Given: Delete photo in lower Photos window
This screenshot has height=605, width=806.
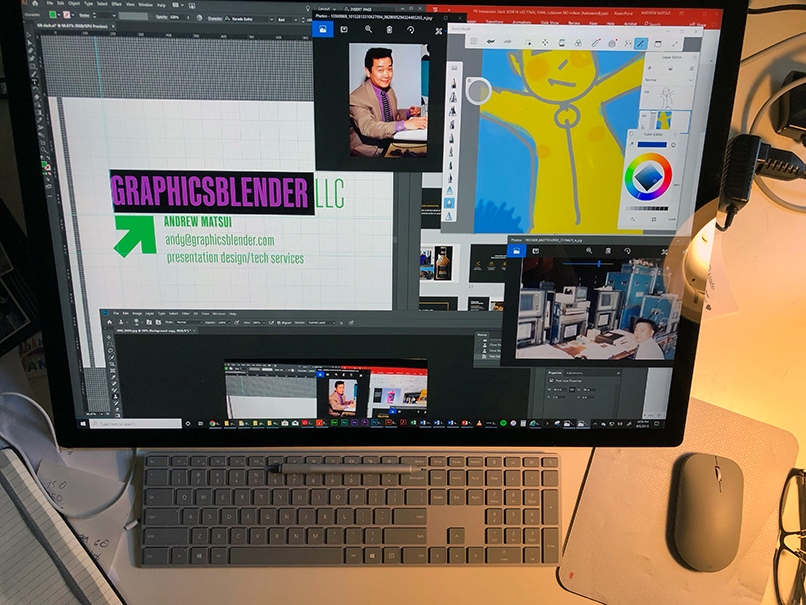Looking at the screenshot, I should coord(608,250).
